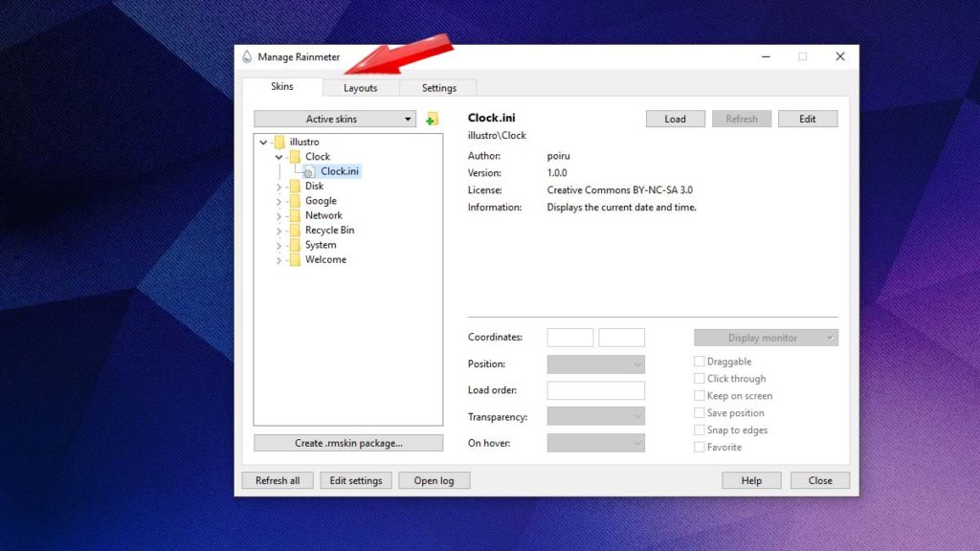
Task: Click the Google folder icon
Action: (295, 201)
